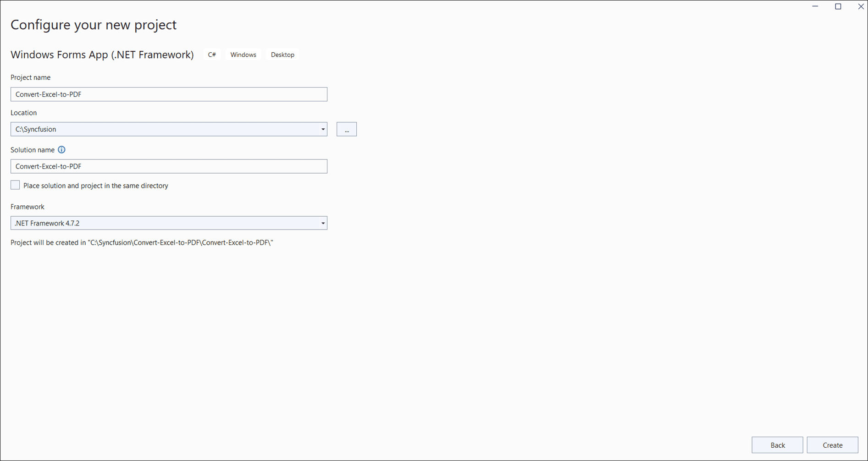Click the Configure your new project heading
This screenshot has width=868, height=461.
pyautogui.click(x=94, y=25)
